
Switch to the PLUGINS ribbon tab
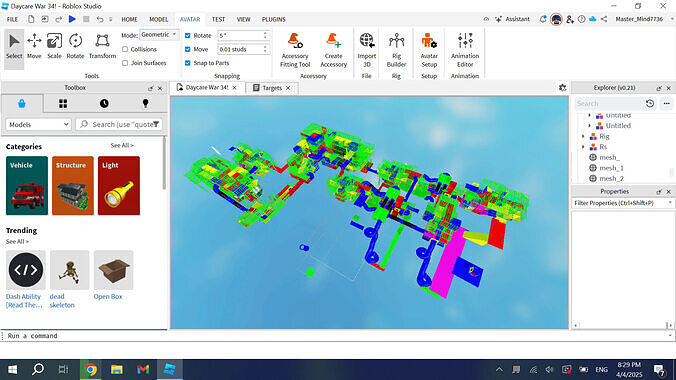coord(274,19)
